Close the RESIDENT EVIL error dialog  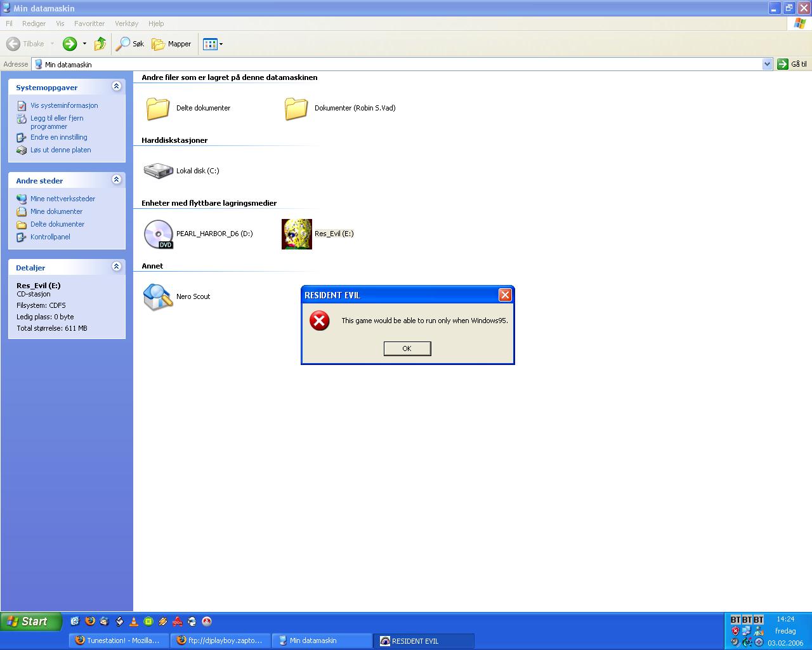coord(505,295)
